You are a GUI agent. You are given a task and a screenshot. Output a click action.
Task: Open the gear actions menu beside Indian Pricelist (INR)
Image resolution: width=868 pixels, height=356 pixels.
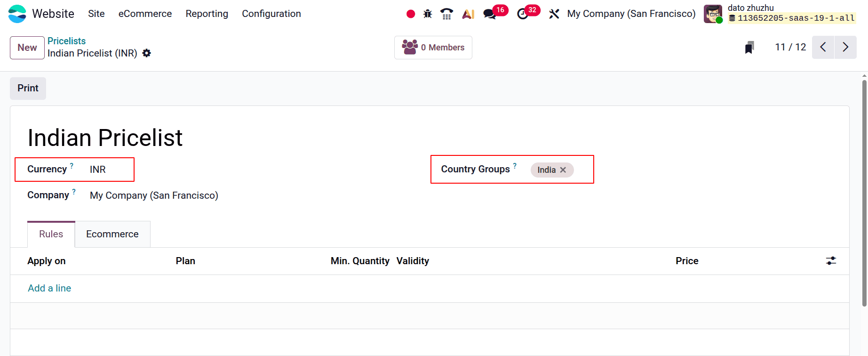click(x=147, y=53)
